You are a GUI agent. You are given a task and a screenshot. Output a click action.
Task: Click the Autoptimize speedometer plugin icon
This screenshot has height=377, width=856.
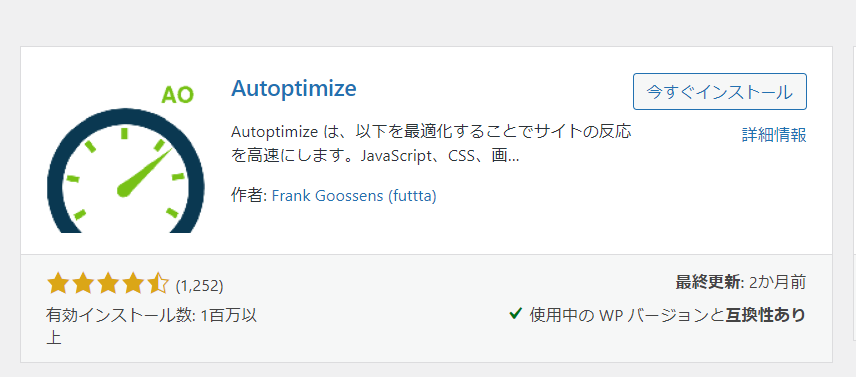click(x=126, y=159)
